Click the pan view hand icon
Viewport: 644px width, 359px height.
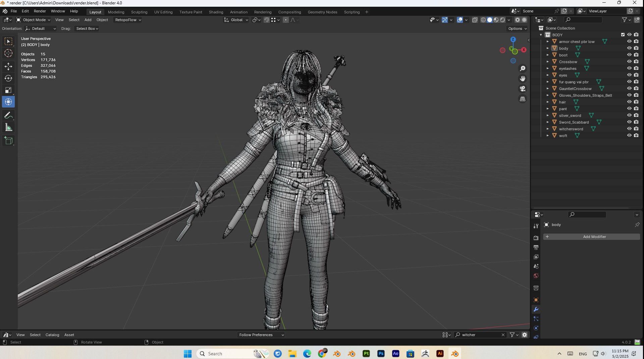(523, 79)
